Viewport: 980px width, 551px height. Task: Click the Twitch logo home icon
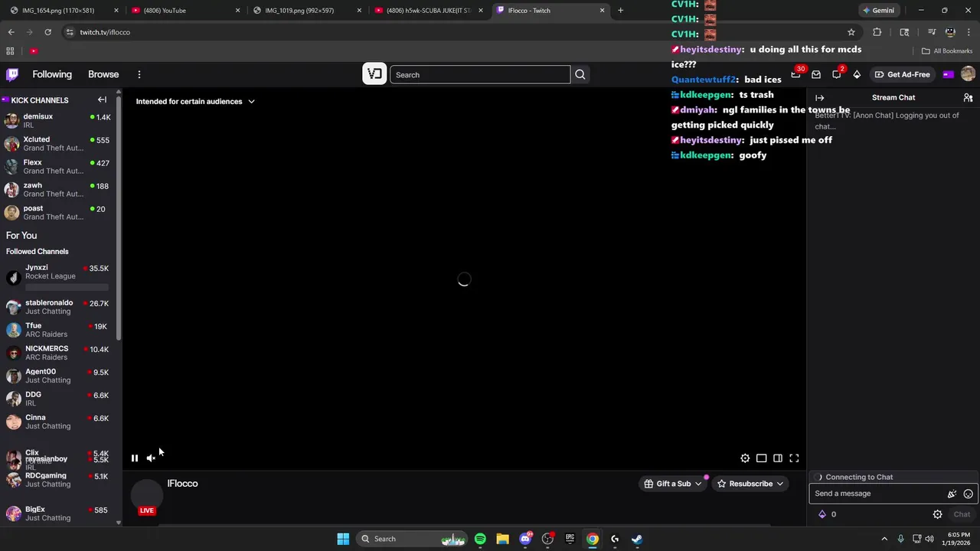pos(12,74)
